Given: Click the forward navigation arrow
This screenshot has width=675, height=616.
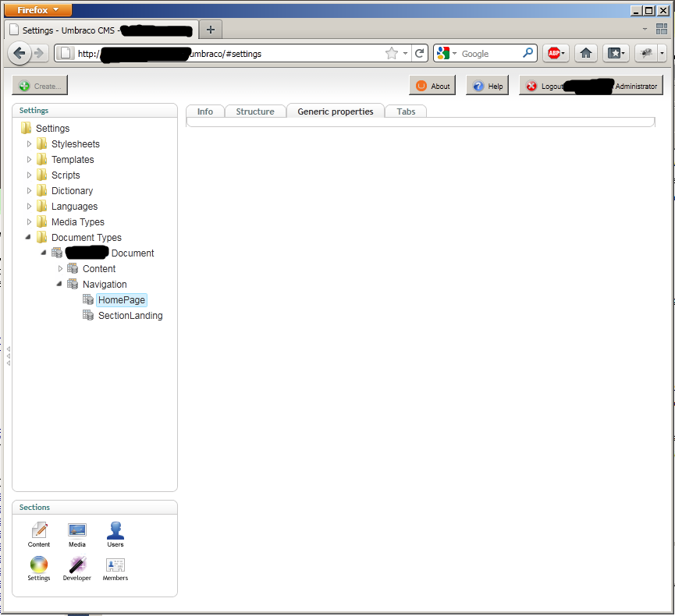Looking at the screenshot, I should click(x=39, y=53).
